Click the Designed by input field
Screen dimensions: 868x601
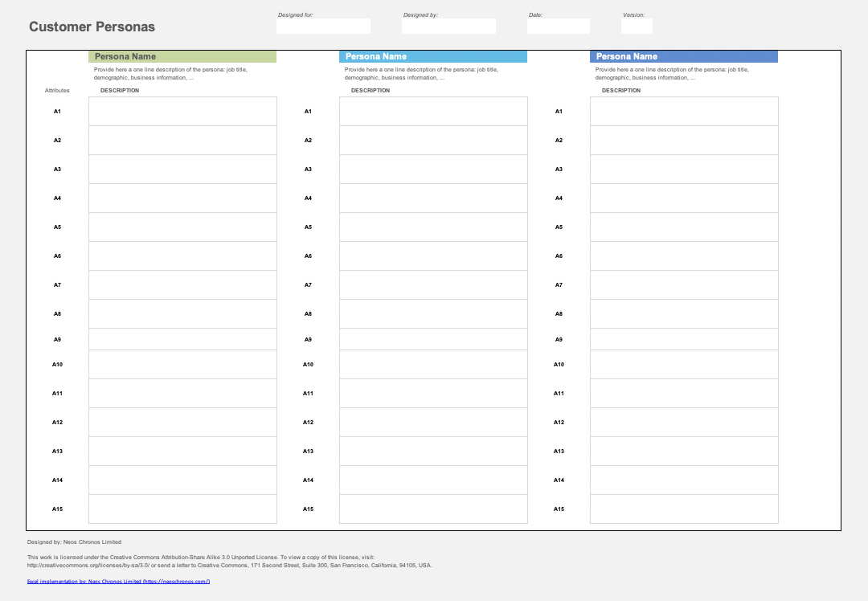tap(448, 26)
